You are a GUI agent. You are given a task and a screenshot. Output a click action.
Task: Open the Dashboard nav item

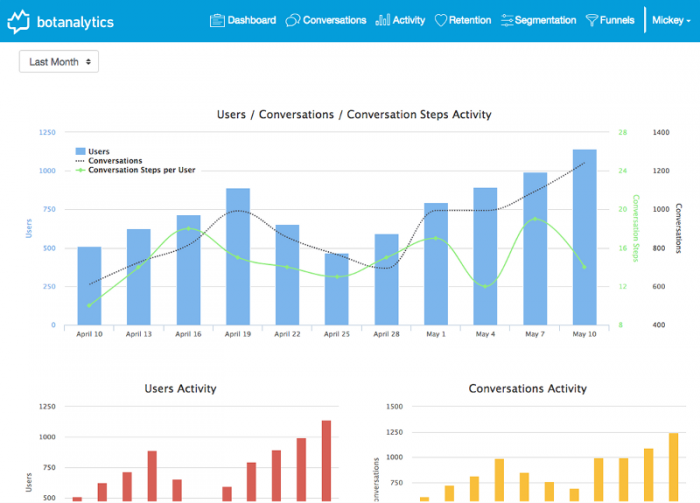tap(243, 20)
